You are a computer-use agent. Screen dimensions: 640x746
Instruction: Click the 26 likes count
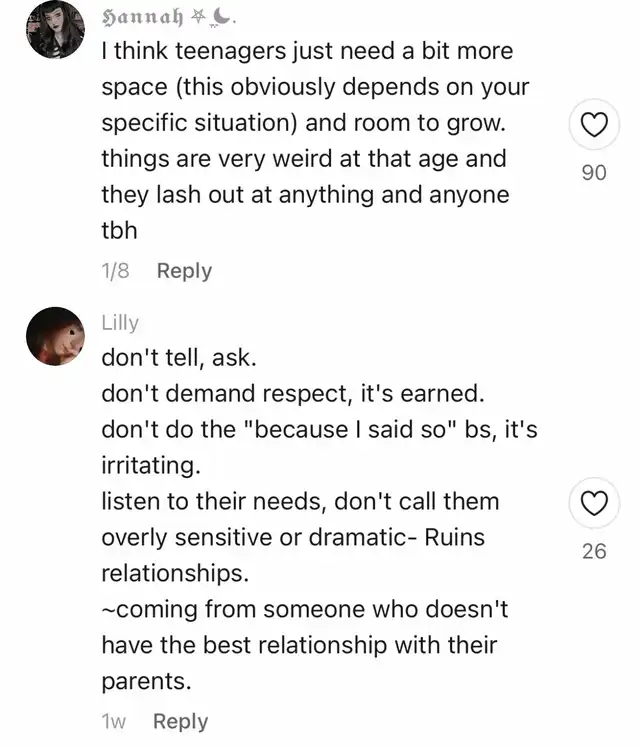coord(593,550)
